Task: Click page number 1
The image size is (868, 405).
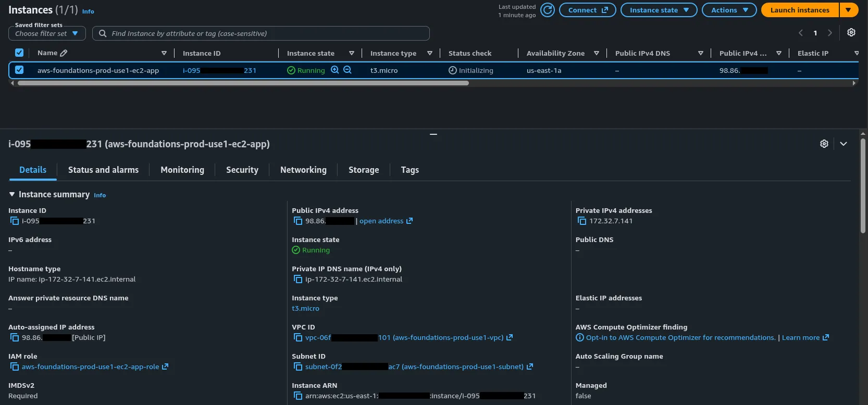Action: pyautogui.click(x=815, y=33)
